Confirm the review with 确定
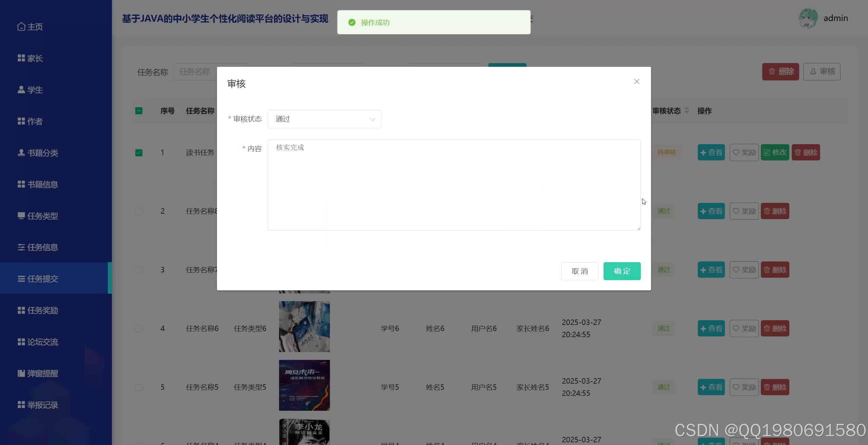 point(622,271)
